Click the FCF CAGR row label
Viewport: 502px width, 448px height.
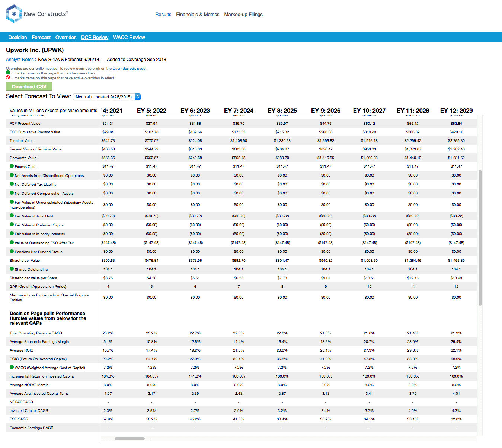point(19,419)
